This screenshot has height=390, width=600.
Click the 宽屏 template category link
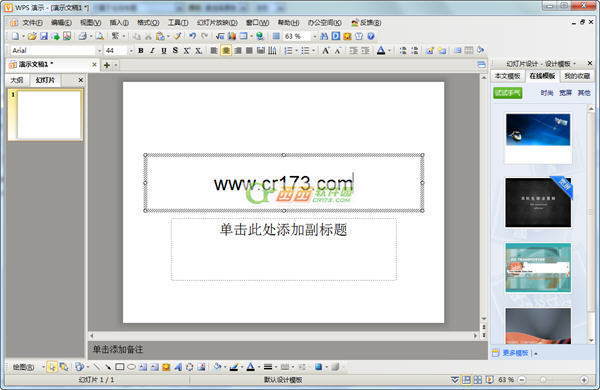pos(565,93)
